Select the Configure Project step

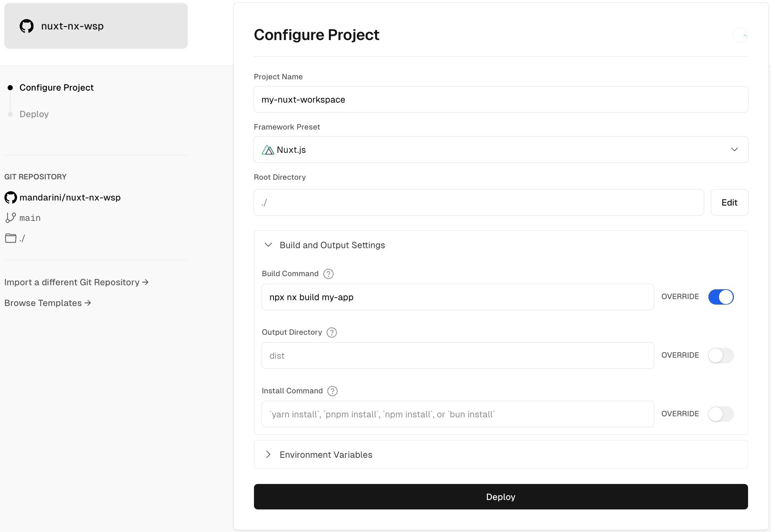tap(56, 87)
